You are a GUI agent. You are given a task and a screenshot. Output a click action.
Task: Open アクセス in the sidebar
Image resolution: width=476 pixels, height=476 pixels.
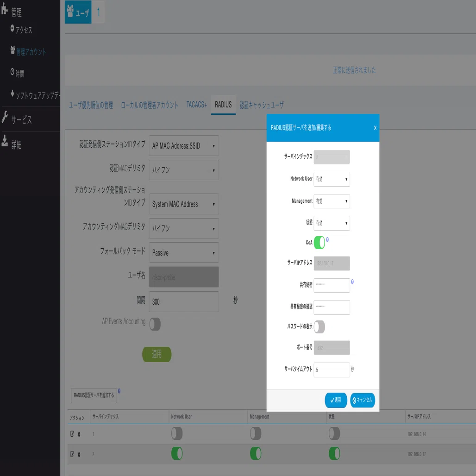pos(21,30)
